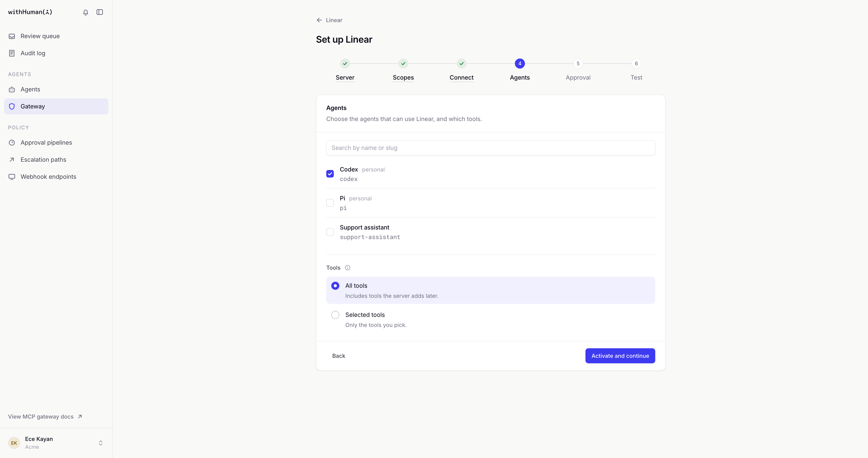
Task: Expand the account switcher chevrons
Action: click(100, 443)
